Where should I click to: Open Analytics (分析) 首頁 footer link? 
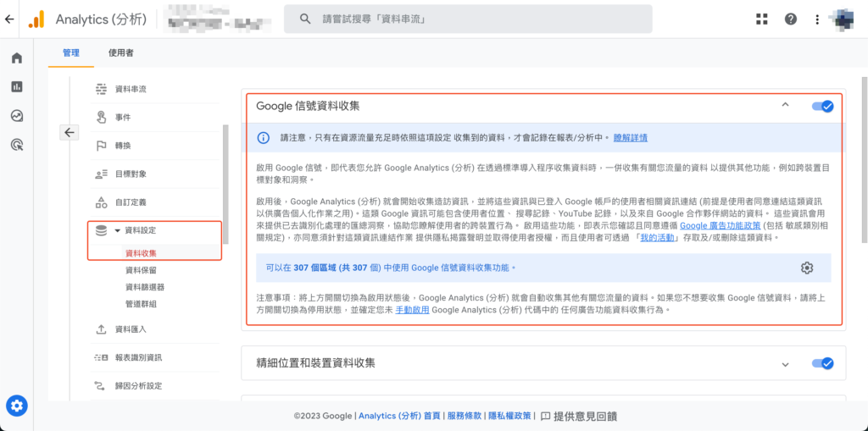[x=399, y=416]
